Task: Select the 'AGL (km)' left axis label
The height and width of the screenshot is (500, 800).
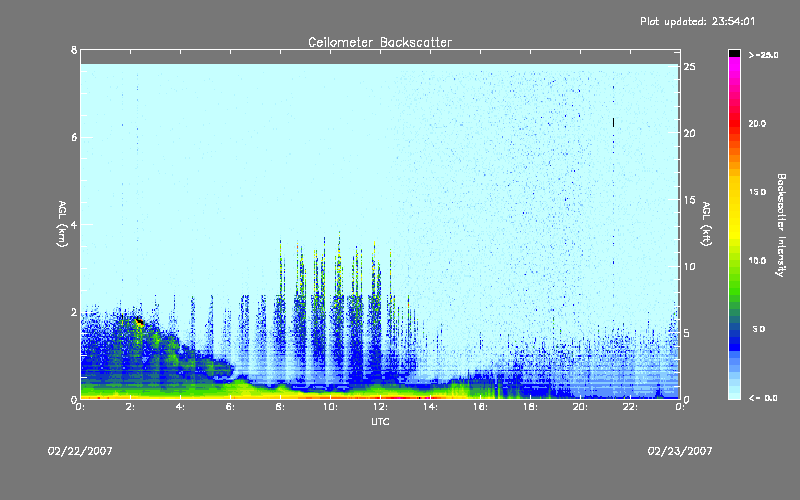Action: point(62,224)
